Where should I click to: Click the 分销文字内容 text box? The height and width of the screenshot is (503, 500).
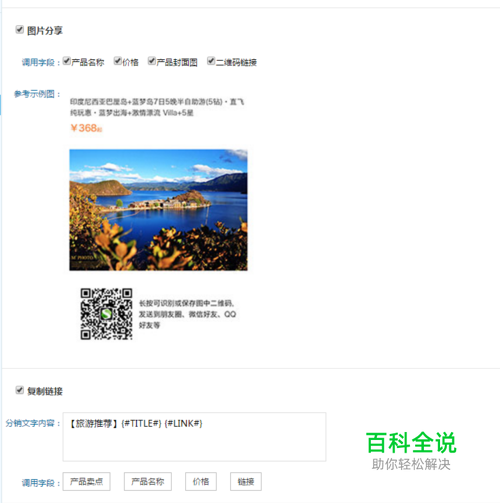click(194, 437)
